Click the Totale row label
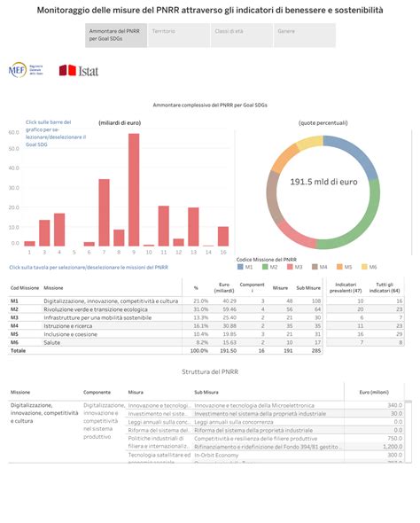The width and height of the screenshot is (420, 523). click(18, 350)
